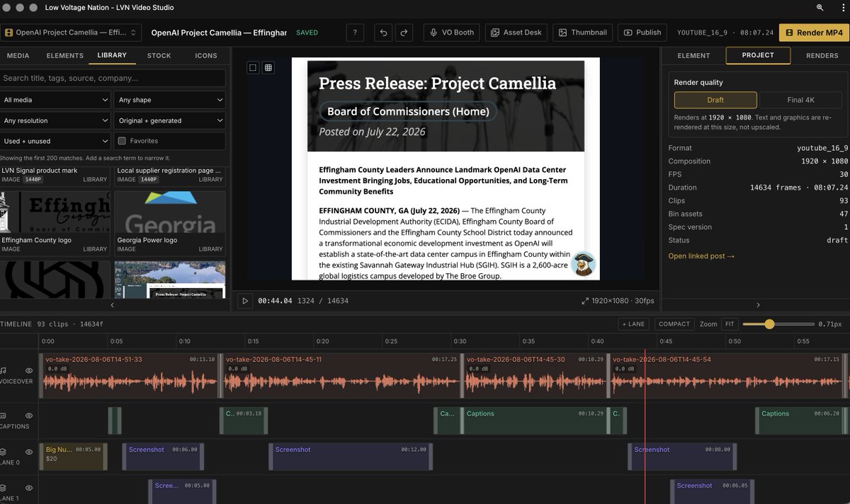Open the Any shape dropdown
The image size is (850, 504).
(170, 100)
